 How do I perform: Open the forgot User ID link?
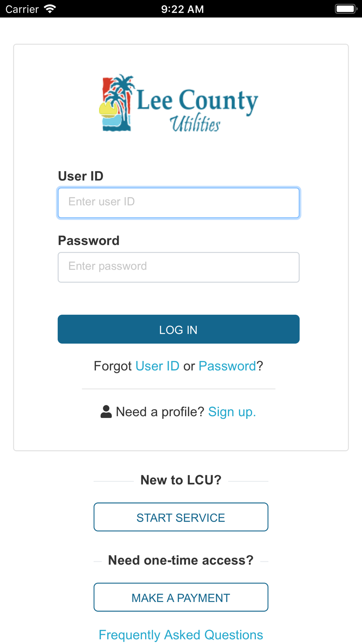(157, 366)
